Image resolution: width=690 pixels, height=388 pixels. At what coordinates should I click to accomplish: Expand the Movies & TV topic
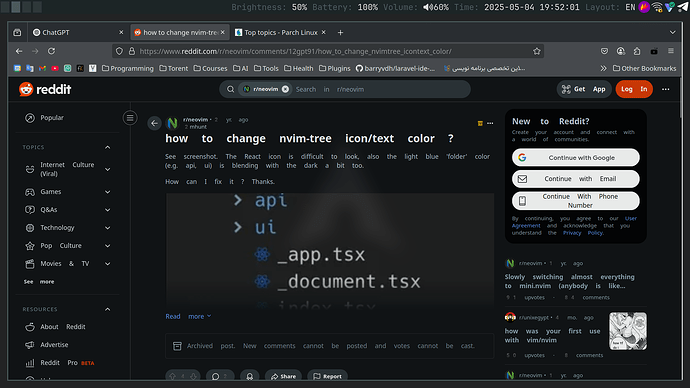click(x=107, y=264)
